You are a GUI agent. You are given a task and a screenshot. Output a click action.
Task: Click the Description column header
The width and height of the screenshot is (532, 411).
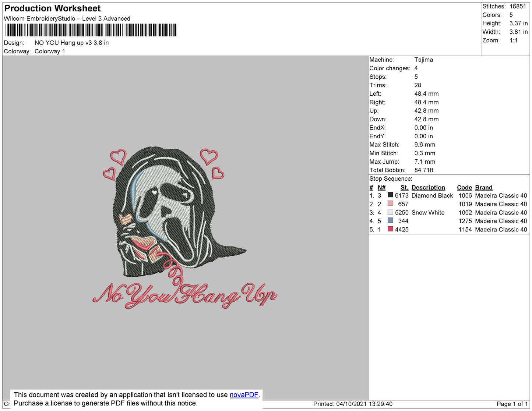tap(428, 187)
